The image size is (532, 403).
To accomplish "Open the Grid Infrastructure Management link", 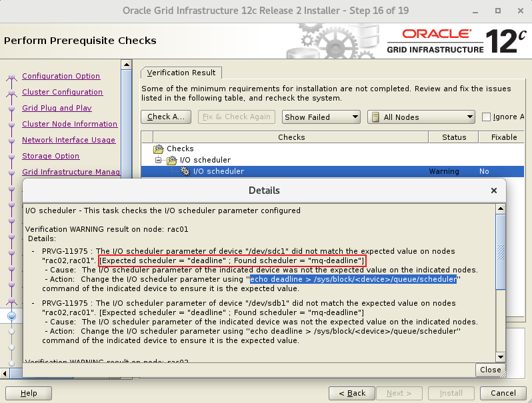I will point(71,172).
